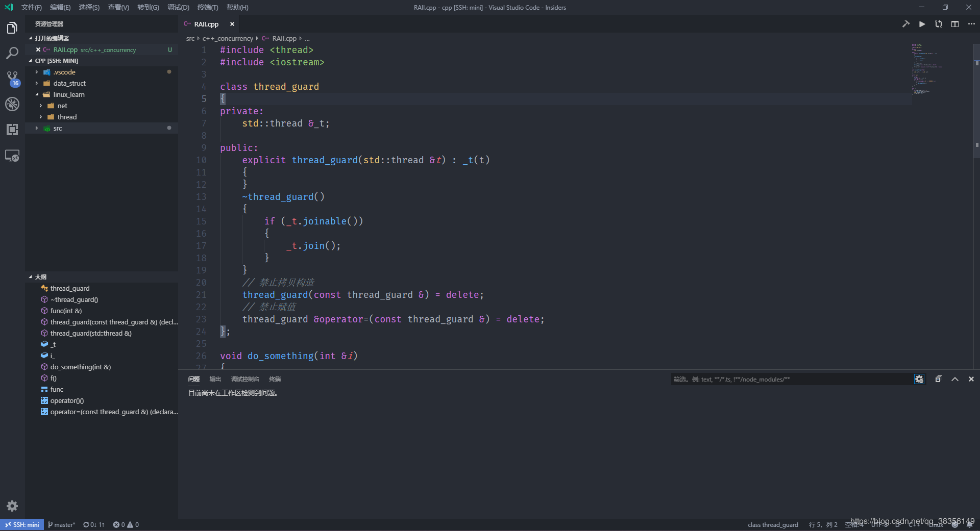Open the Source Control view
This screenshot has width=980, height=531.
point(12,78)
